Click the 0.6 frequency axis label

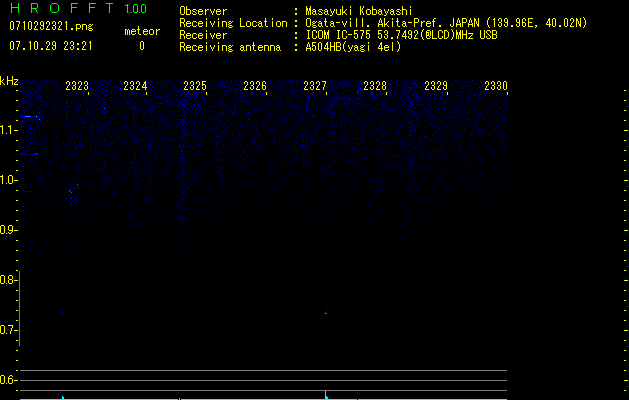tap(7, 380)
